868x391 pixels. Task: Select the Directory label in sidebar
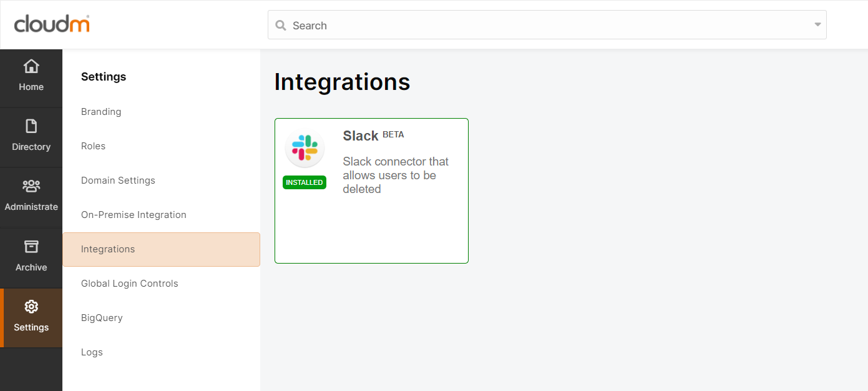tap(31, 147)
